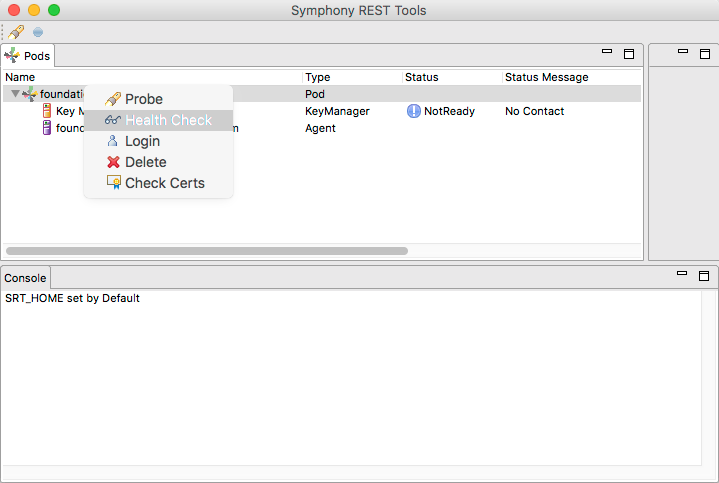Click the KeyManager type cell
This screenshot has width=719, height=483.
337,111
